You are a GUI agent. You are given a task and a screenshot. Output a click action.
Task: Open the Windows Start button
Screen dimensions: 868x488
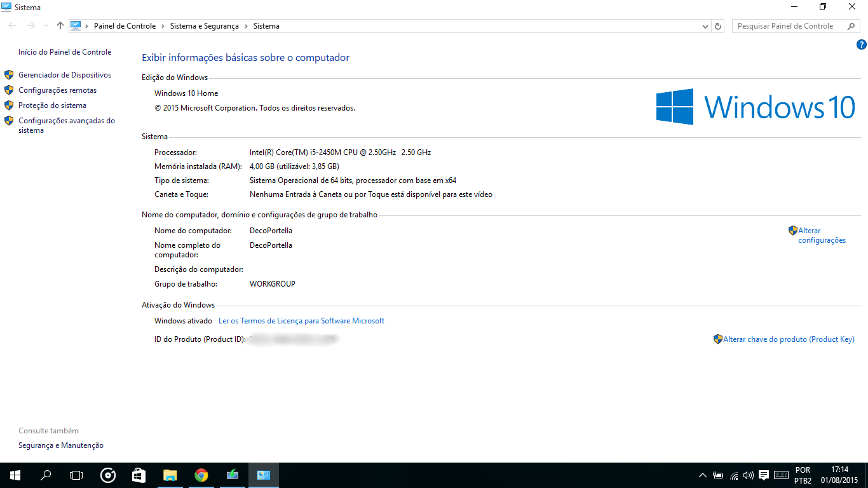click(15, 475)
